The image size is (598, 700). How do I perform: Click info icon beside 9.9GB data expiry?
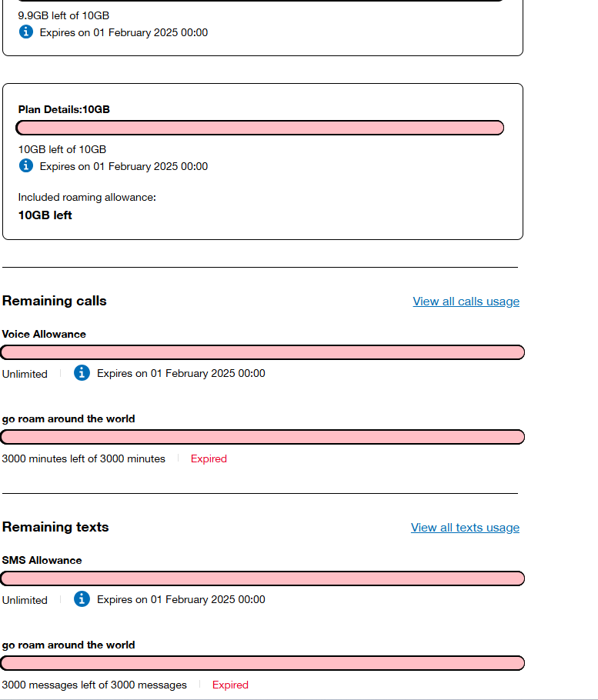tap(26, 32)
